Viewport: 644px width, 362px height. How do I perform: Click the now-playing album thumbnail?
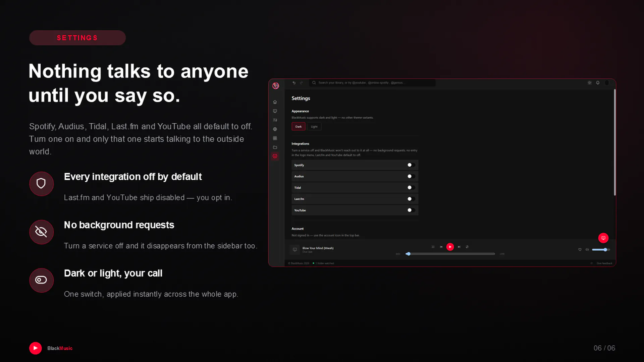point(295,249)
